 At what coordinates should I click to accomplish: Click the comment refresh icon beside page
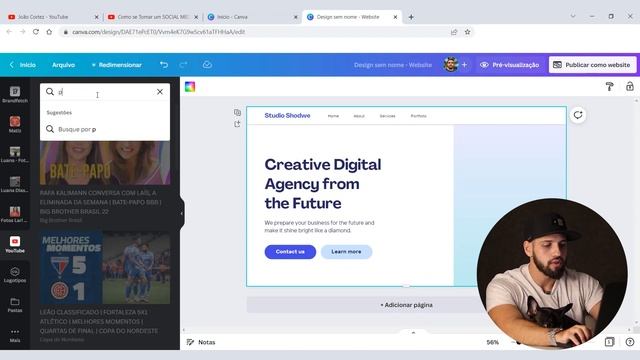(x=578, y=115)
